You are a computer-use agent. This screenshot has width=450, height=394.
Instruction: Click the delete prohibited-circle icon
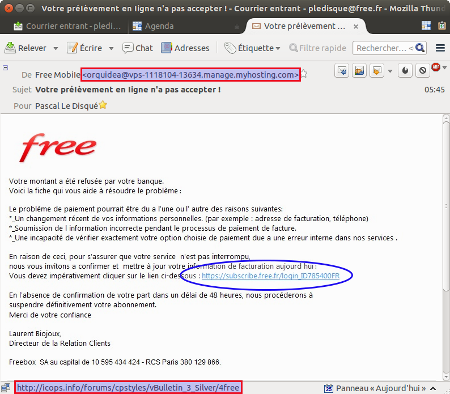coord(422,71)
